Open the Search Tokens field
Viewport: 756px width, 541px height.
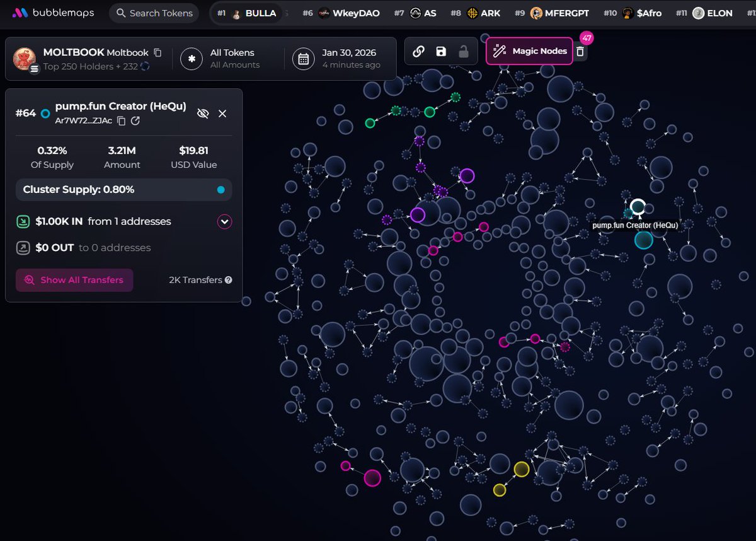(154, 13)
